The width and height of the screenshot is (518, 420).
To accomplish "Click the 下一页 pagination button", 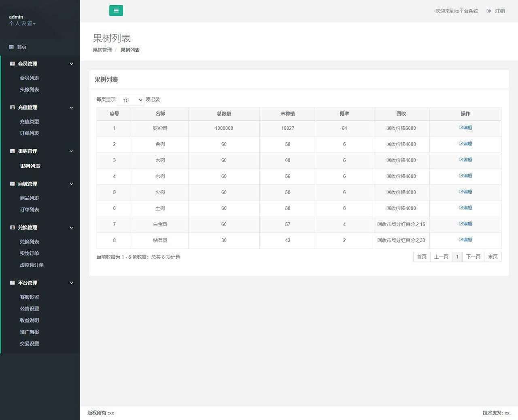I will click(473, 257).
